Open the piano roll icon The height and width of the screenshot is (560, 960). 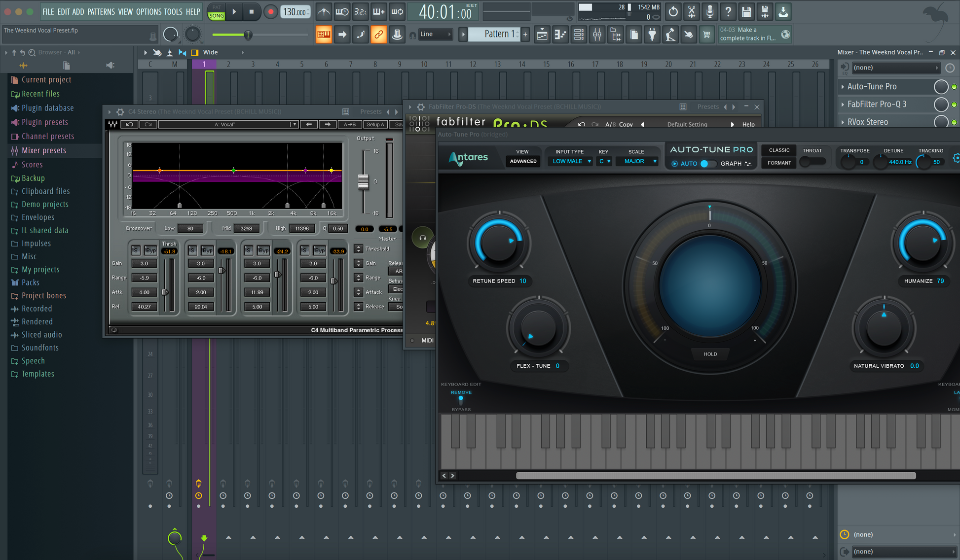point(560,35)
